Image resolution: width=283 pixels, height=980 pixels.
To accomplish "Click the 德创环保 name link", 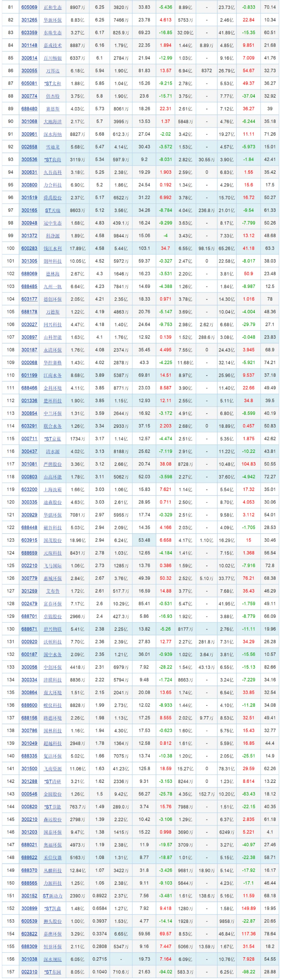I will pos(53,299).
